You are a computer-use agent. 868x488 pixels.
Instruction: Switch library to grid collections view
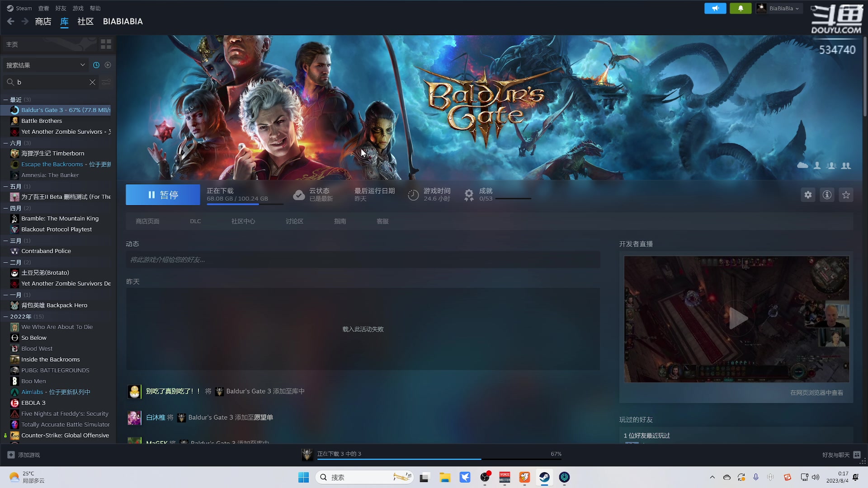(x=106, y=44)
